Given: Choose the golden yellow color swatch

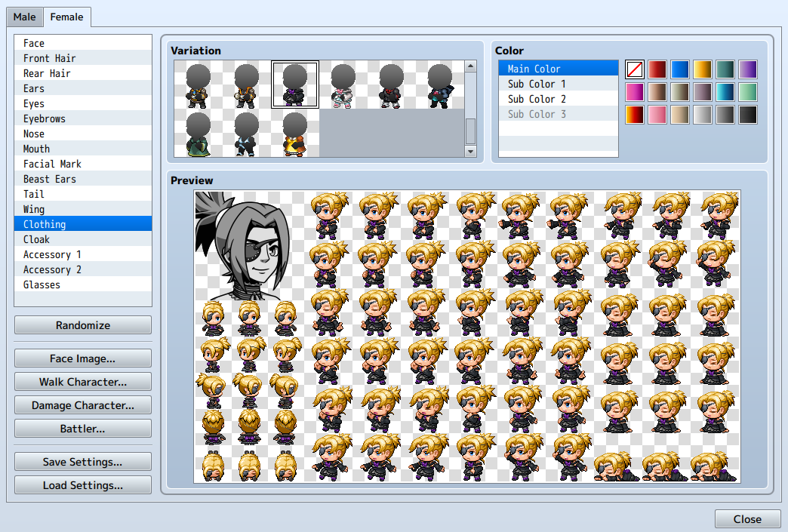Looking at the screenshot, I should click(x=703, y=69).
